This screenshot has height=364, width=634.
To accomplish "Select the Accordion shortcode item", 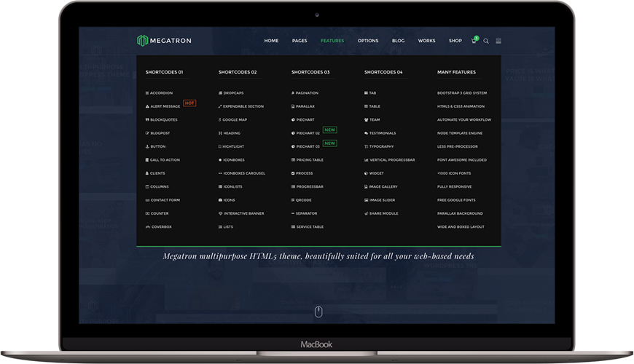I will click(x=161, y=93).
